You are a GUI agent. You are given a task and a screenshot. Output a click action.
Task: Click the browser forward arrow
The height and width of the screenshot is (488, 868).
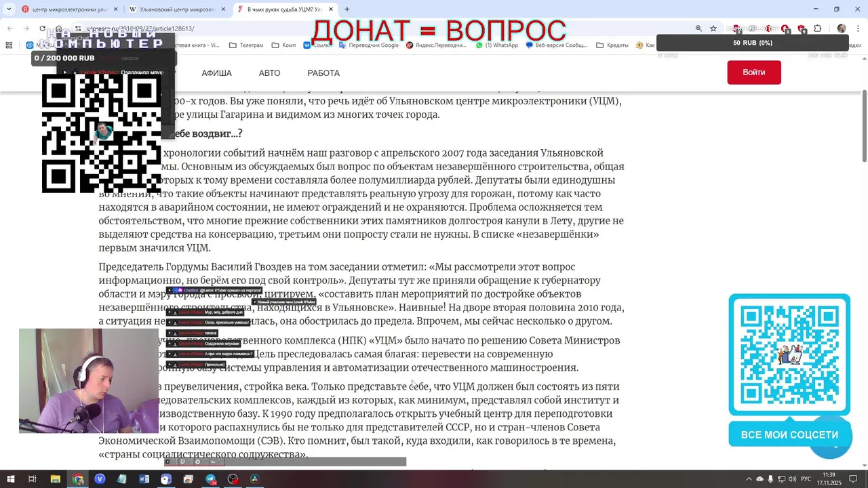[x=26, y=28]
